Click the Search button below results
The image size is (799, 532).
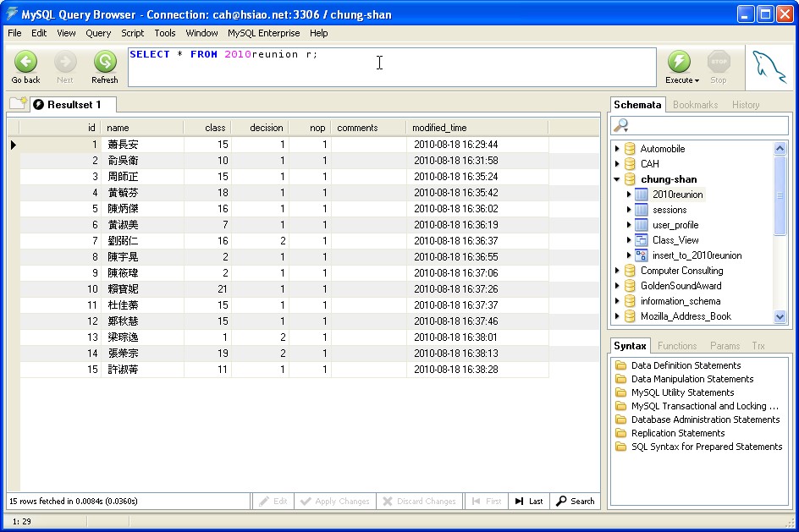(x=575, y=501)
